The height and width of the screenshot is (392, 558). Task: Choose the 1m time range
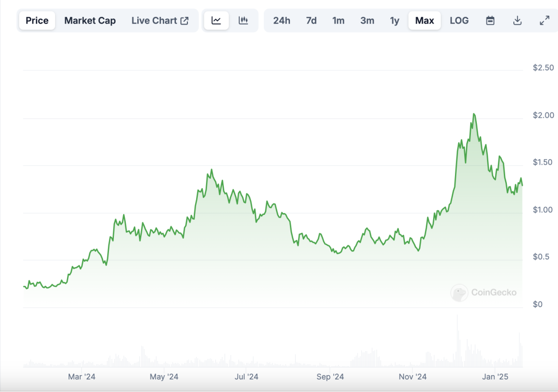[x=338, y=21]
